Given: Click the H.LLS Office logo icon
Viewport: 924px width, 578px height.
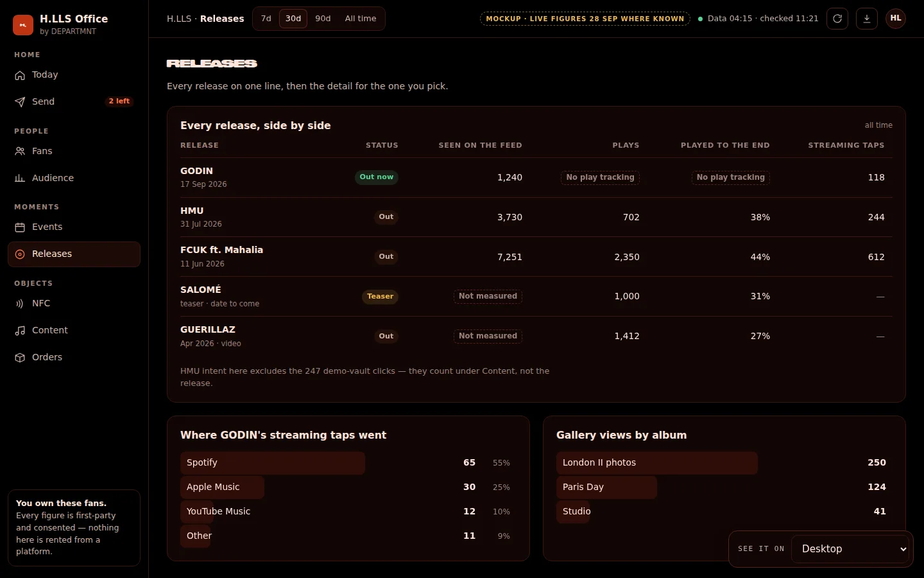Looking at the screenshot, I should tap(23, 25).
